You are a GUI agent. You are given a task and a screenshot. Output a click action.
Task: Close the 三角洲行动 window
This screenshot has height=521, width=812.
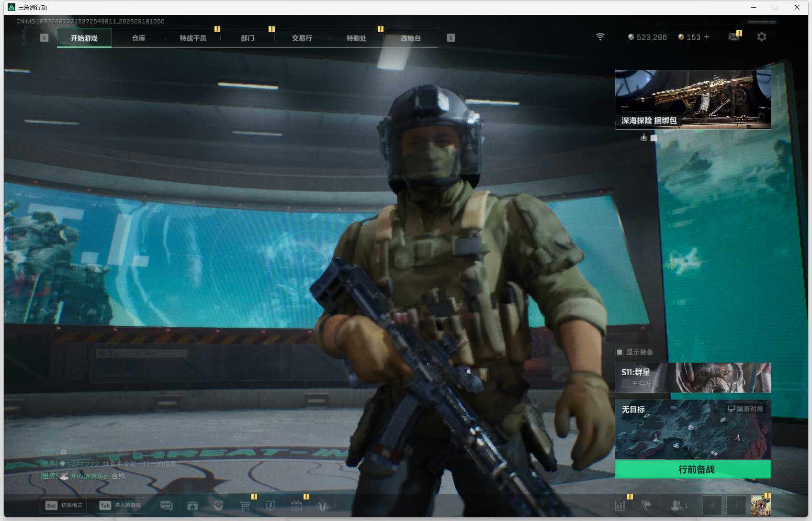[797, 7]
